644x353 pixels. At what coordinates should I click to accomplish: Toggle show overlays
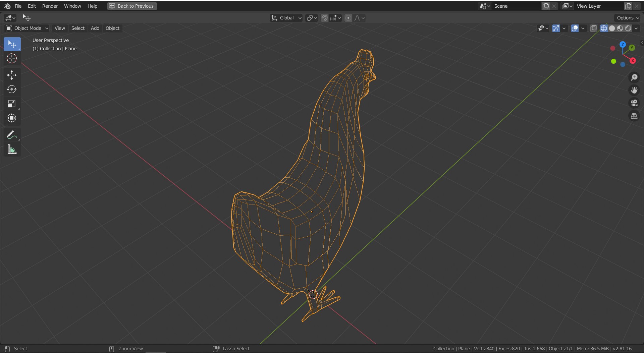[575, 28]
